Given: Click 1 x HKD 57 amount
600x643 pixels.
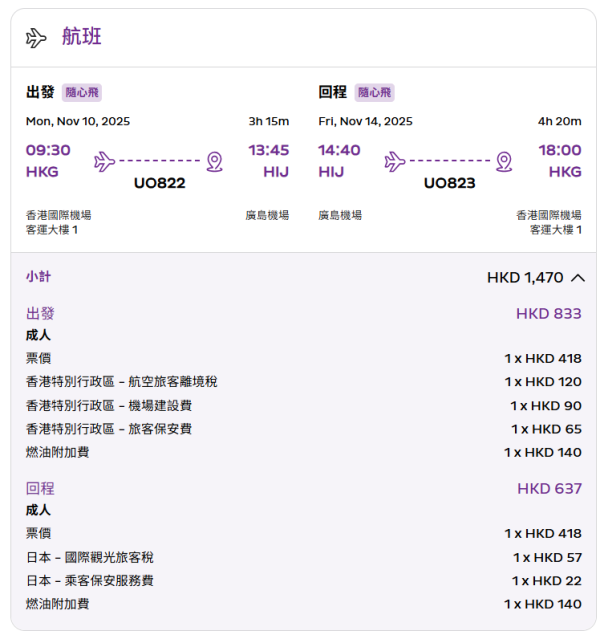Looking at the screenshot, I should pos(548,558).
